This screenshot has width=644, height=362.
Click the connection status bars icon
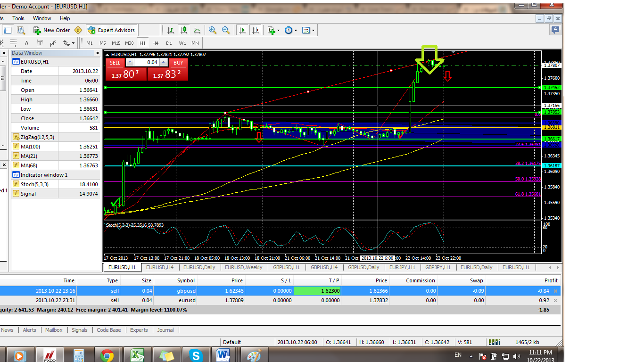[494, 342]
